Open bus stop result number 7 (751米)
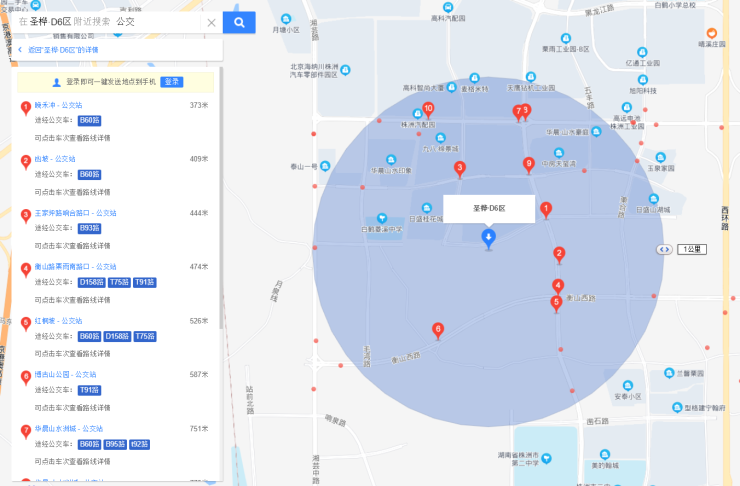This screenshot has width=740, height=486. point(68,429)
